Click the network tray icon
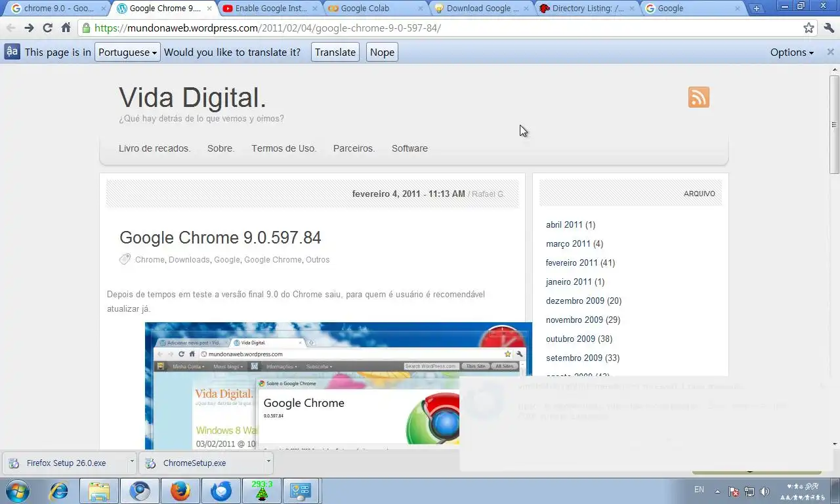This screenshot has width=840, height=504. click(x=749, y=492)
